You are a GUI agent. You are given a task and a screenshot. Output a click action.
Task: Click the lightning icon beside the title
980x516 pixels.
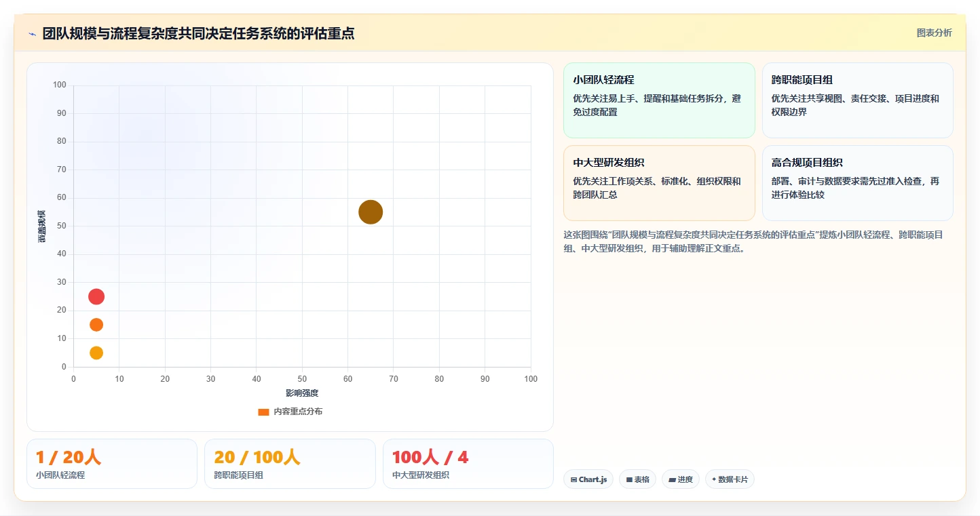click(32, 33)
